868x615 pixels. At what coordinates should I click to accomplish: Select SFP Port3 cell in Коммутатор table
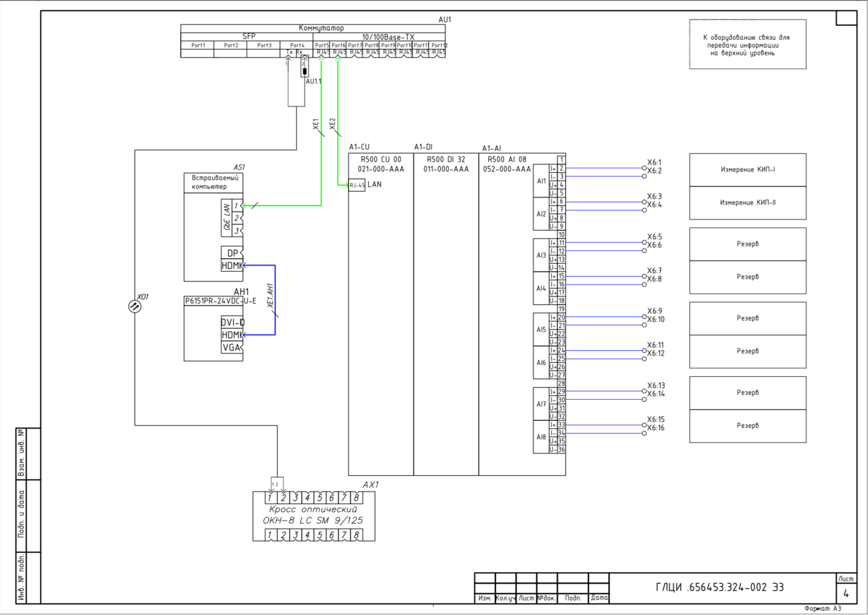click(x=264, y=45)
